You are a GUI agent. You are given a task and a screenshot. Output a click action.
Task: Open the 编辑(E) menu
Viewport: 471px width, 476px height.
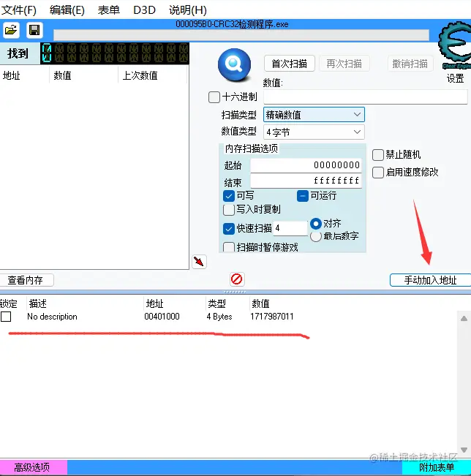pyautogui.click(x=67, y=10)
